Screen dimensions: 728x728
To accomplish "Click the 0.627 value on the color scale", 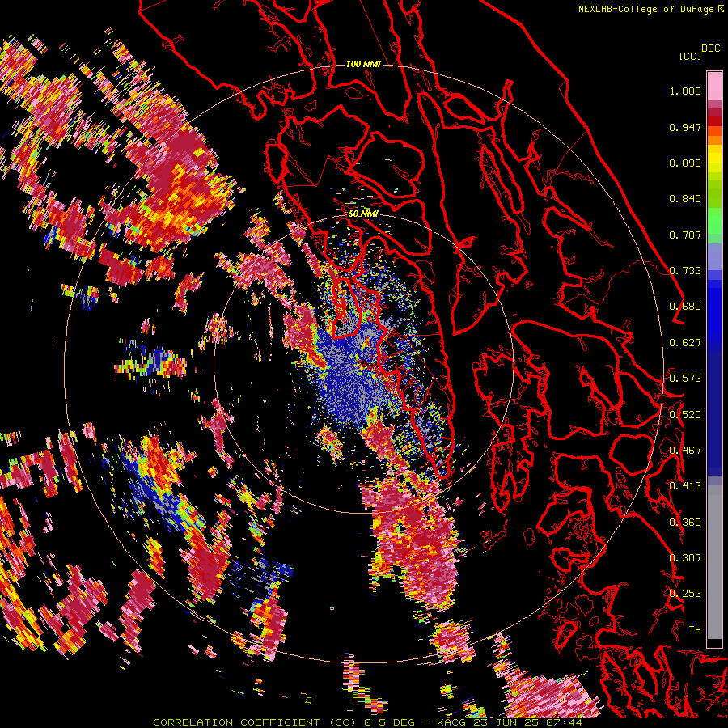I will click(685, 343).
